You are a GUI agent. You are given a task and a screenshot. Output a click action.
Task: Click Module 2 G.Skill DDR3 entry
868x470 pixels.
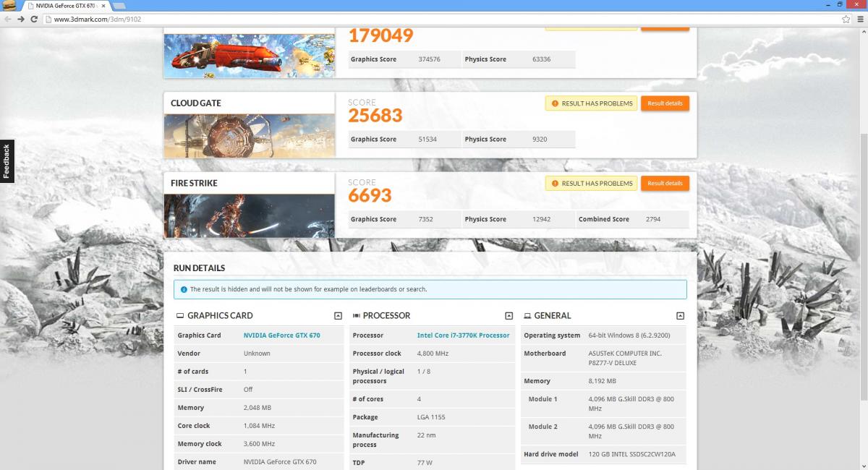coord(631,431)
